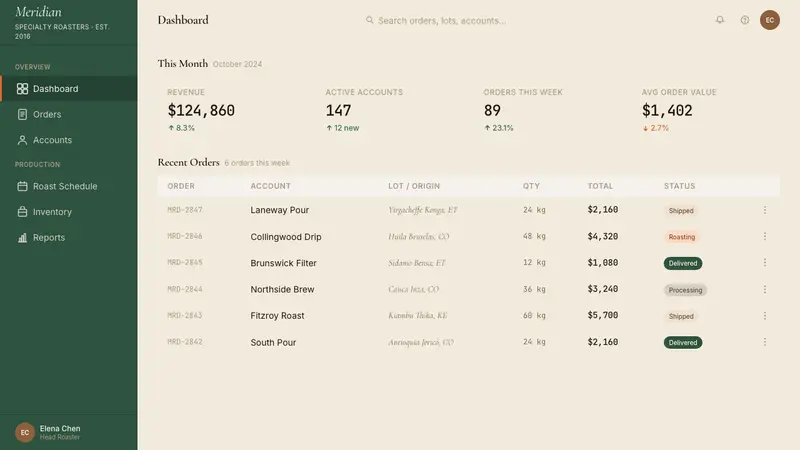This screenshot has width=800, height=450.
Task: Click STATUS column header
Action: (x=680, y=186)
